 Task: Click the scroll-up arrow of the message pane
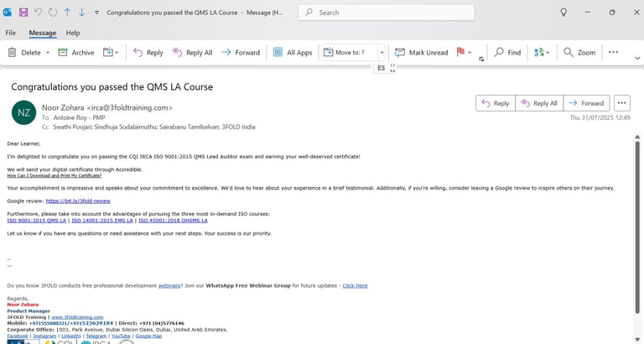point(637,137)
